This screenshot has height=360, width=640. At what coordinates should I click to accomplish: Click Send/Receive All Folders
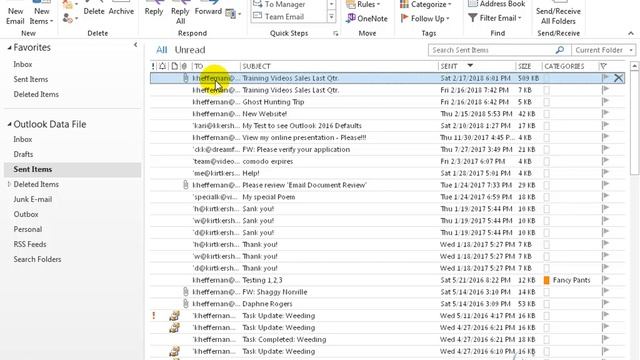coord(558,13)
